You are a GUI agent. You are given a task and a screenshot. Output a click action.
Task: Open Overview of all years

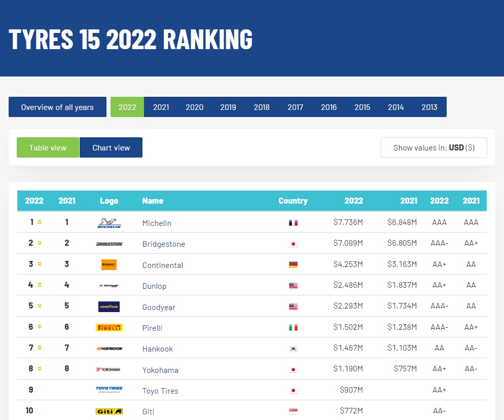click(x=57, y=107)
